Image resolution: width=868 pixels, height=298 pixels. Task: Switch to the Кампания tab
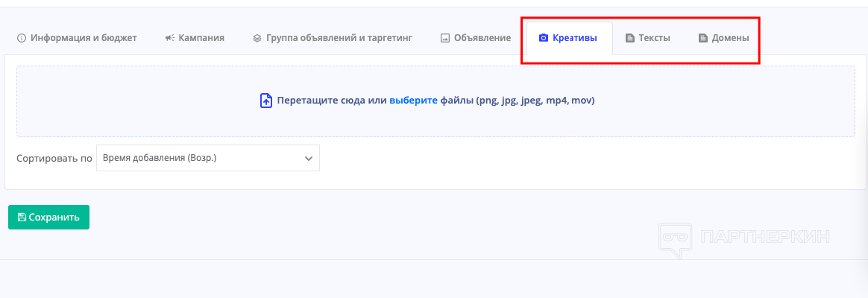pos(201,38)
